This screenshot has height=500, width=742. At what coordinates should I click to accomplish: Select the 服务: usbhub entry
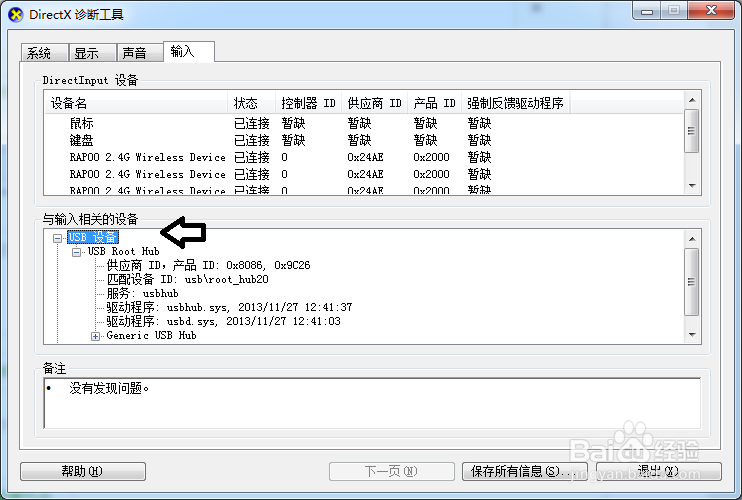click(x=142, y=293)
